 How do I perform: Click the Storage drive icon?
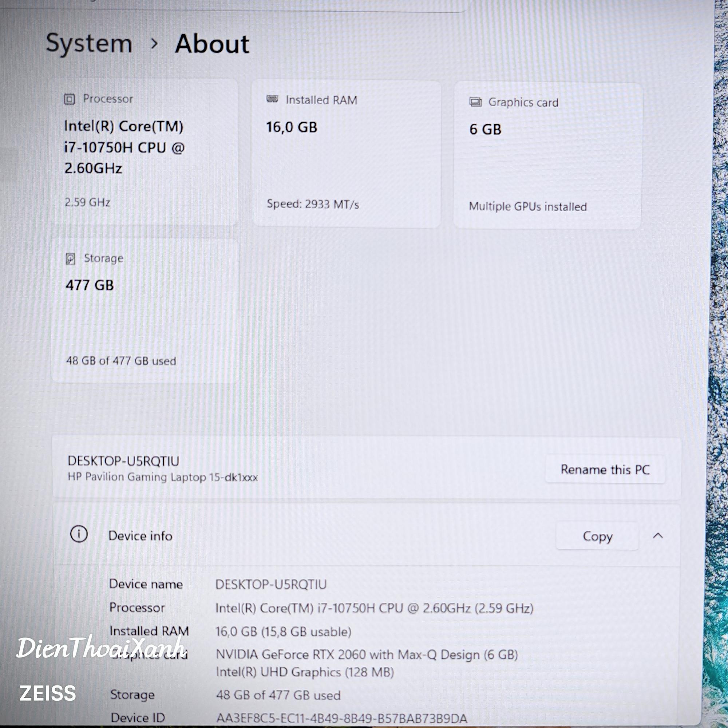71,259
